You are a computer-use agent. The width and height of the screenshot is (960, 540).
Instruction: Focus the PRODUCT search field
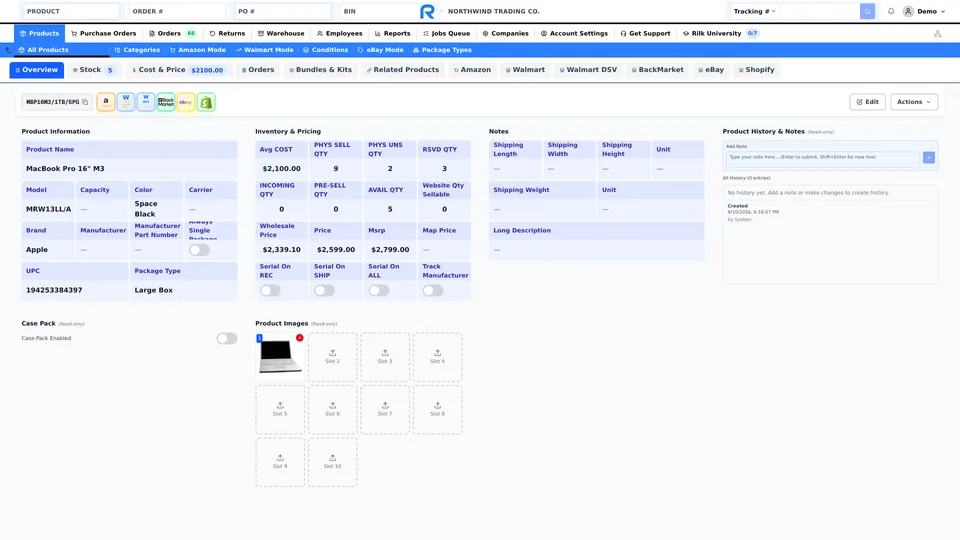click(71, 11)
